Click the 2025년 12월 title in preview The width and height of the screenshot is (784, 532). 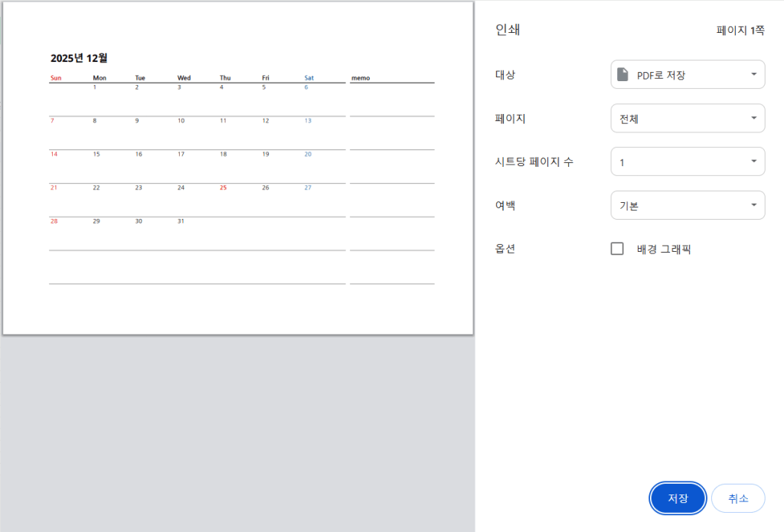79,58
